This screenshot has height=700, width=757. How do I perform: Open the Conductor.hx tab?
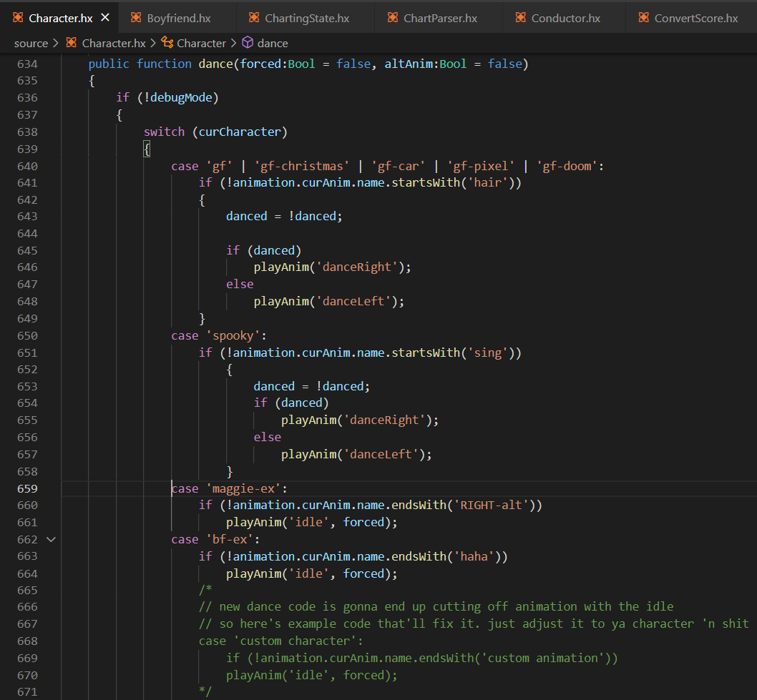565,18
